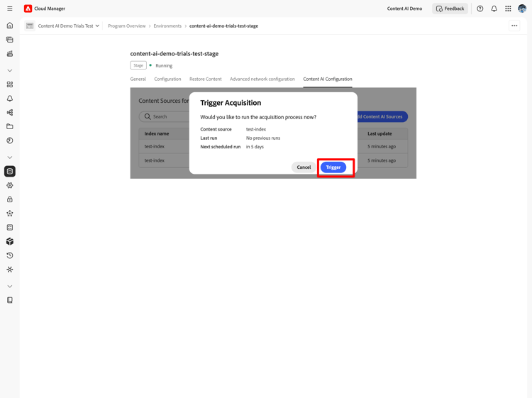Screen dimensions: 532x398
Task: Open the Restore Content tab
Action: [206, 79]
